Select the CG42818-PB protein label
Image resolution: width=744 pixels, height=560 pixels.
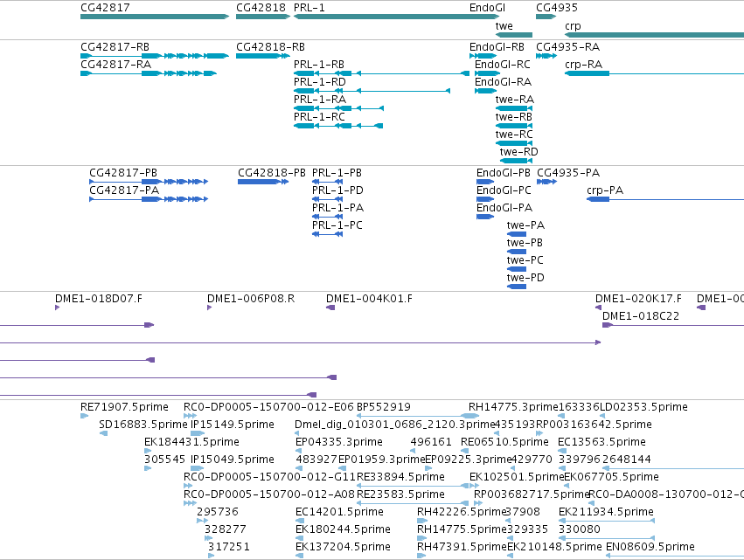coord(272,173)
